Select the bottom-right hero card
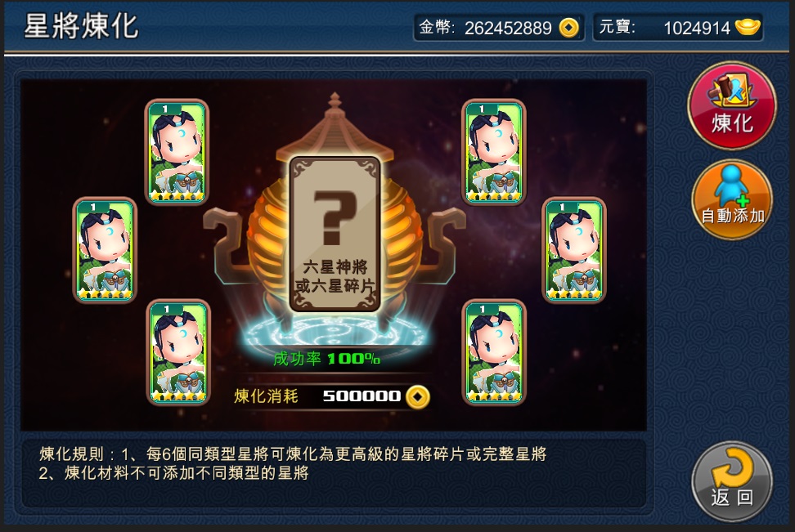The height and width of the screenshot is (532, 795). 494,353
